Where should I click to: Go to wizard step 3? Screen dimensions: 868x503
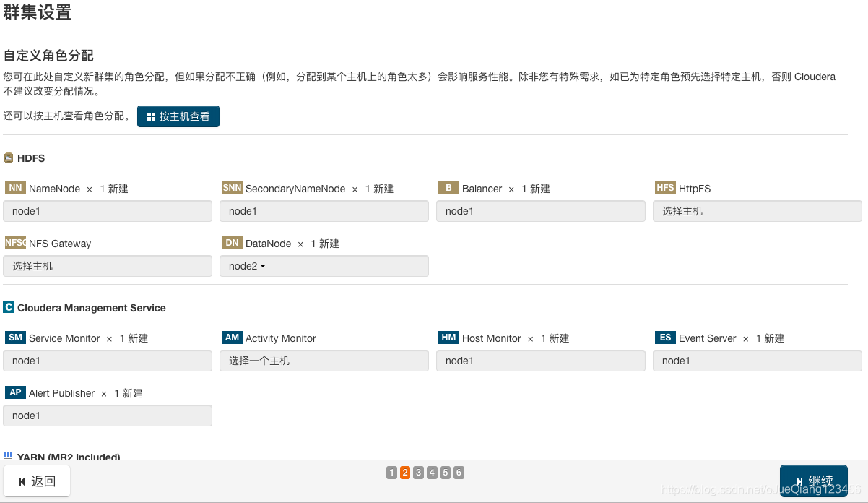click(418, 473)
